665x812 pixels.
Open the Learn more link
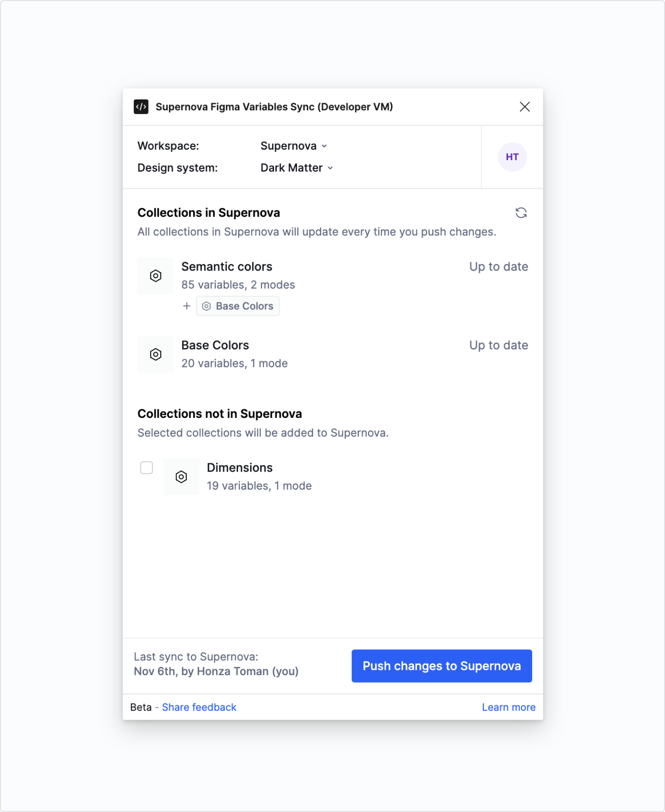pos(508,707)
